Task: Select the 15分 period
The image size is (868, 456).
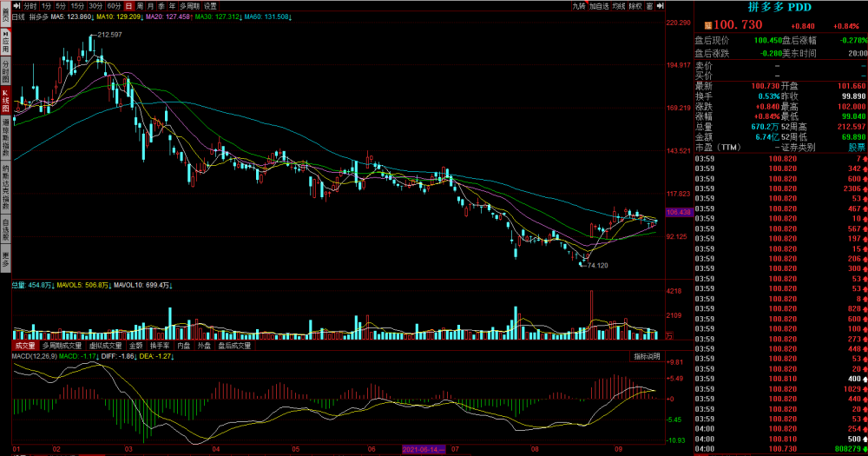Action: click(x=77, y=6)
